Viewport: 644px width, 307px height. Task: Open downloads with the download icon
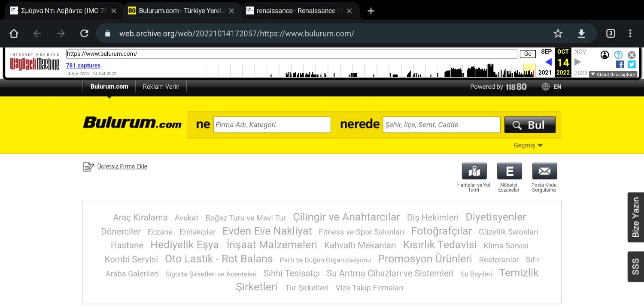[x=581, y=33]
